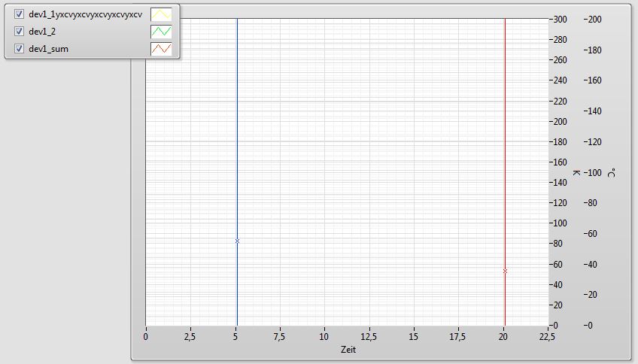Toggle the dev1_2 plot visibility checkbox
This screenshot has height=364, width=638.
[19, 32]
